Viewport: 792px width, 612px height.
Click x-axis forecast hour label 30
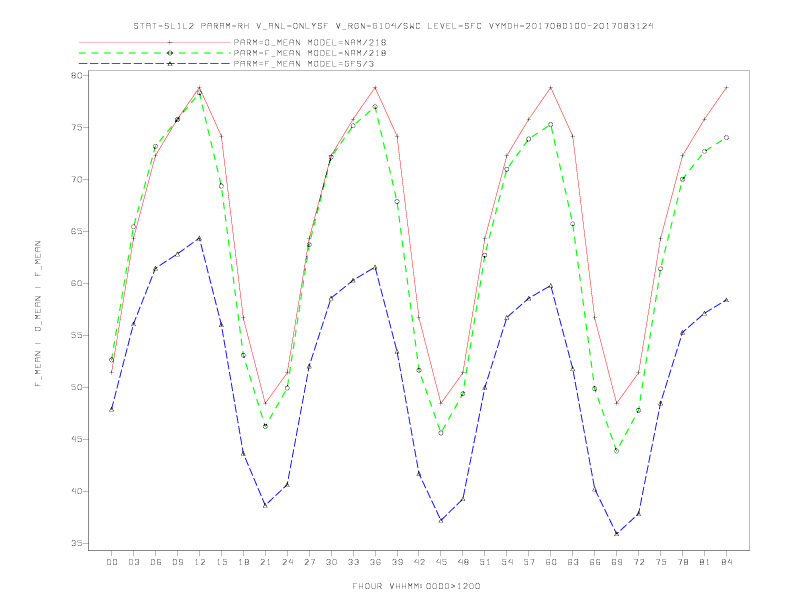(x=331, y=562)
